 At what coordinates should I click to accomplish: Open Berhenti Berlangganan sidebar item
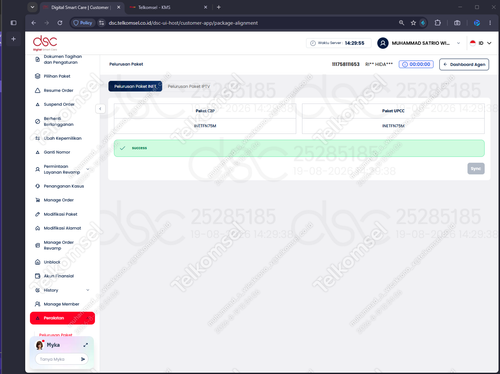tap(59, 121)
